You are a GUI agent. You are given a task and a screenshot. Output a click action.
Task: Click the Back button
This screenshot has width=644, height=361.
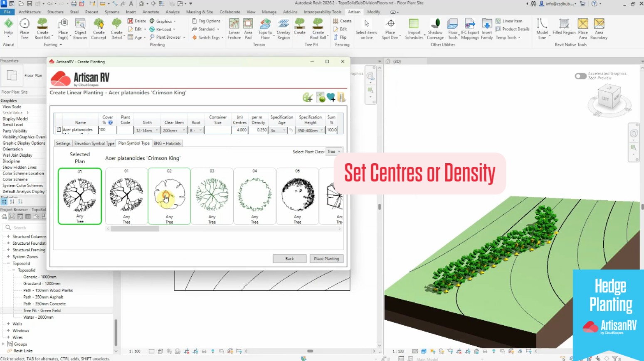(289, 258)
